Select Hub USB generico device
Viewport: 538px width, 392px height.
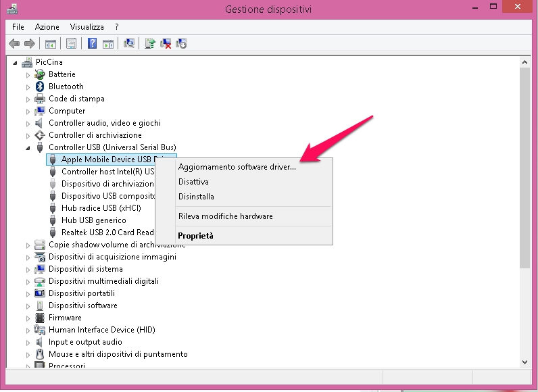click(x=93, y=220)
